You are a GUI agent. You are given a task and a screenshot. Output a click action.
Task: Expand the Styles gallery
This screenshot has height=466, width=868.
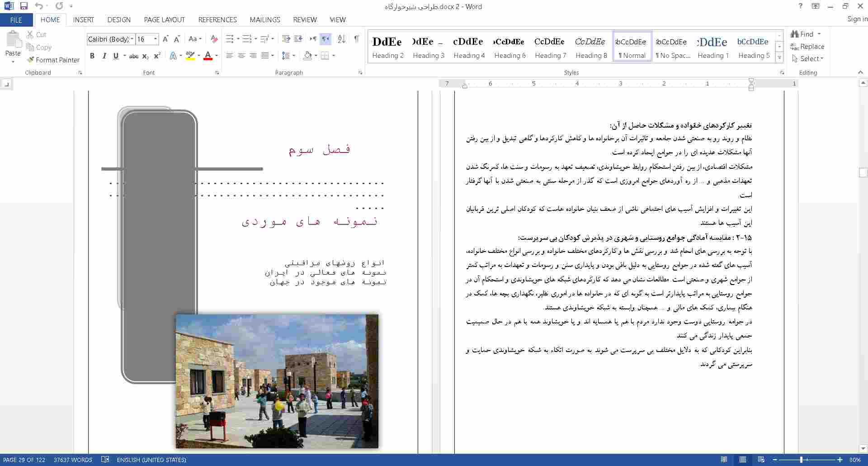779,57
